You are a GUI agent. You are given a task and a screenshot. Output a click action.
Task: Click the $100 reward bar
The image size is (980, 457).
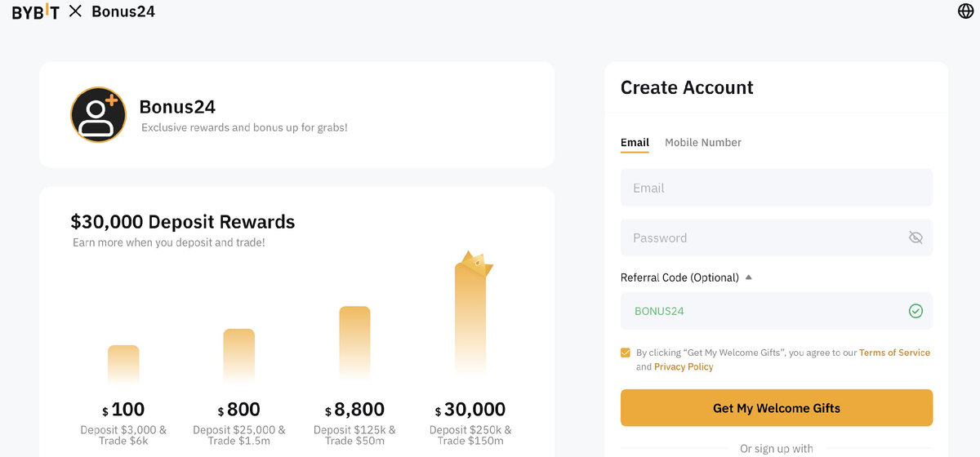[x=123, y=365]
